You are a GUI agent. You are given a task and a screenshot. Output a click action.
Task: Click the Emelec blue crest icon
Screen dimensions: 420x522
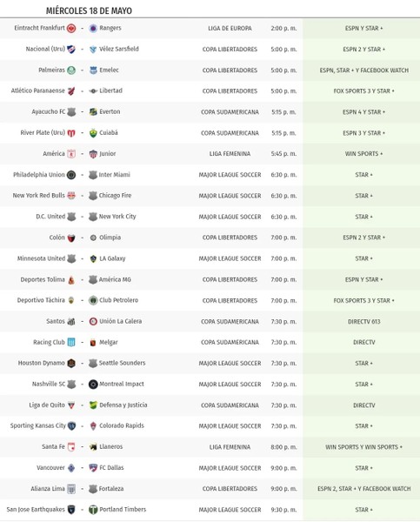(x=93, y=70)
